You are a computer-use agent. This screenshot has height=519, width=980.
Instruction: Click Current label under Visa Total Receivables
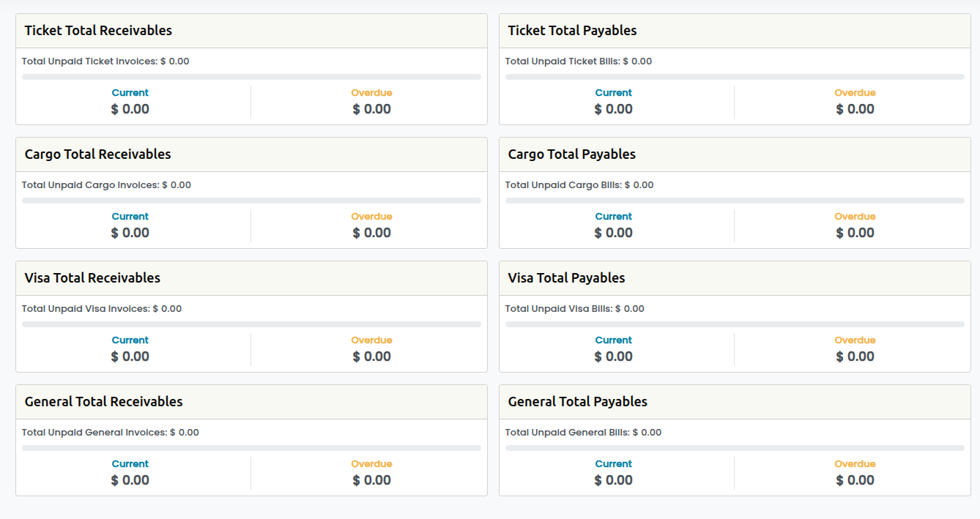point(130,340)
